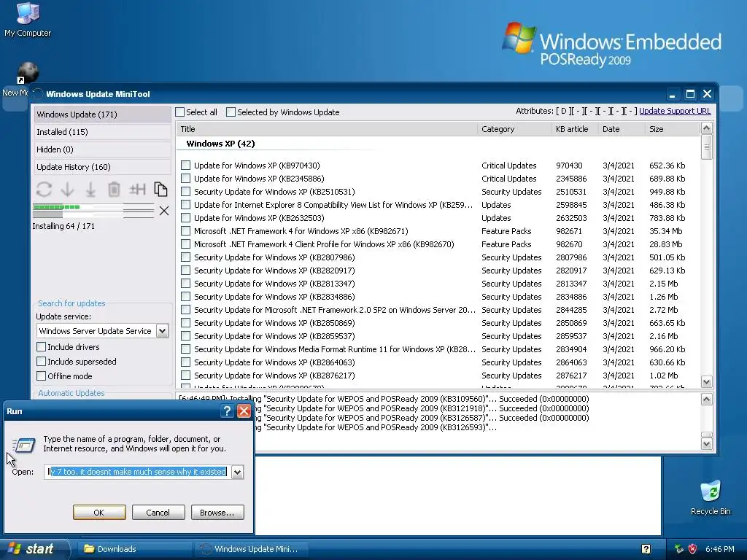Viewport: 747px width, 560px height.
Task: Open the My Computer desktop icon
Action: (x=28, y=20)
